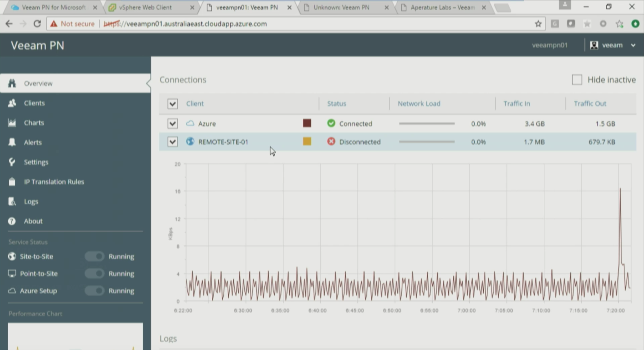Toggle the Azure Setup service switch
This screenshot has height=350, width=644.
[94, 291]
